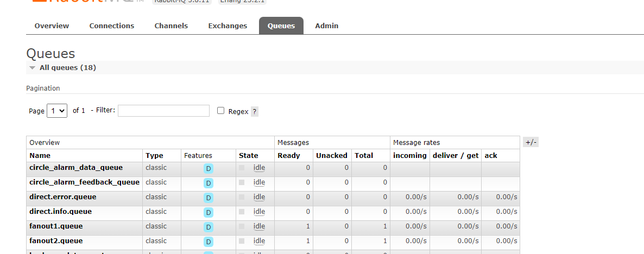Click durable badge for fanout2.queue

[209, 242]
